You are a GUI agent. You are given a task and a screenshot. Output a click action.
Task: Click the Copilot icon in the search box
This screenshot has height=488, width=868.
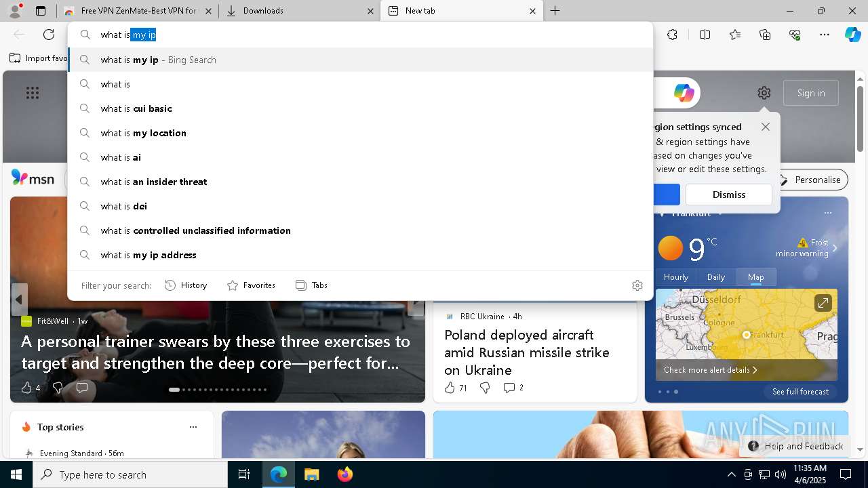click(684, 93)
